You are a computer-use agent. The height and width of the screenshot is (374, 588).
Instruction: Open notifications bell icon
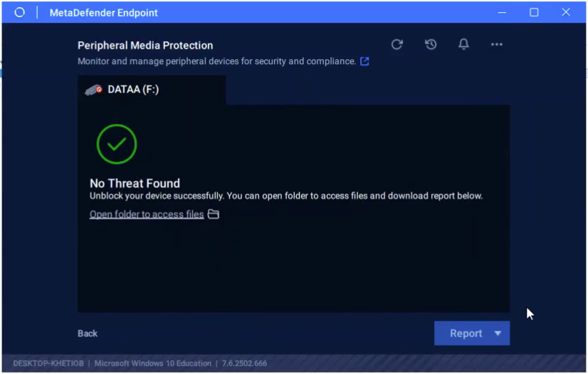(463, 44)
